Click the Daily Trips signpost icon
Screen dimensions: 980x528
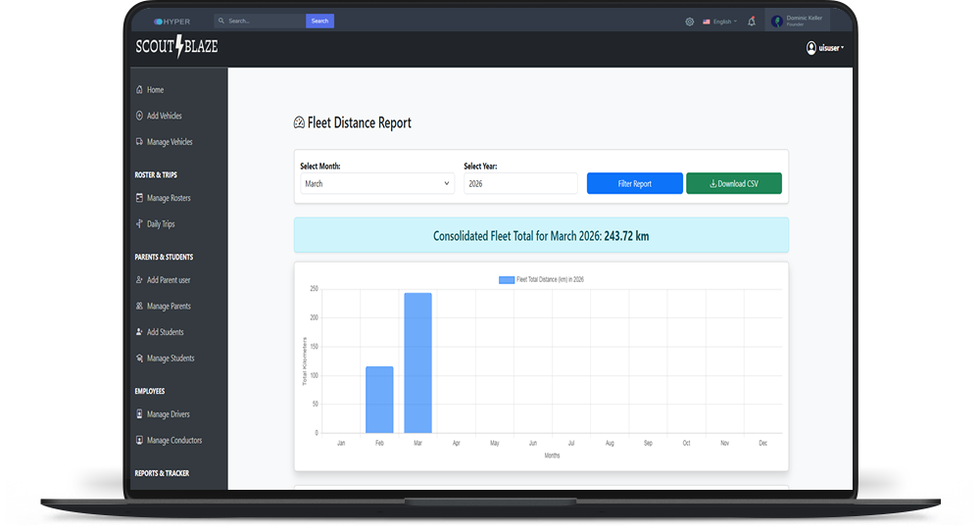pyautogui.click(x=139, y=224)
